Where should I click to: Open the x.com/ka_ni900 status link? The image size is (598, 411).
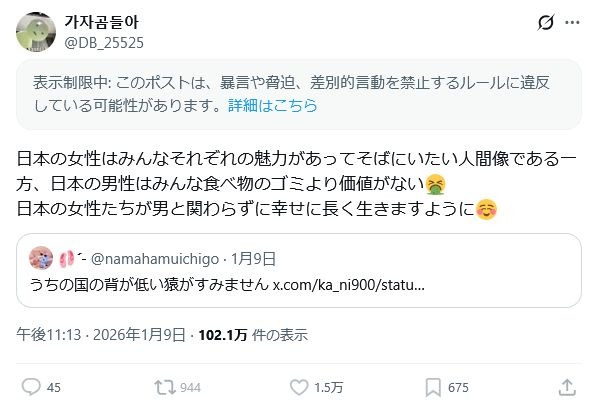tap(349, 284)
